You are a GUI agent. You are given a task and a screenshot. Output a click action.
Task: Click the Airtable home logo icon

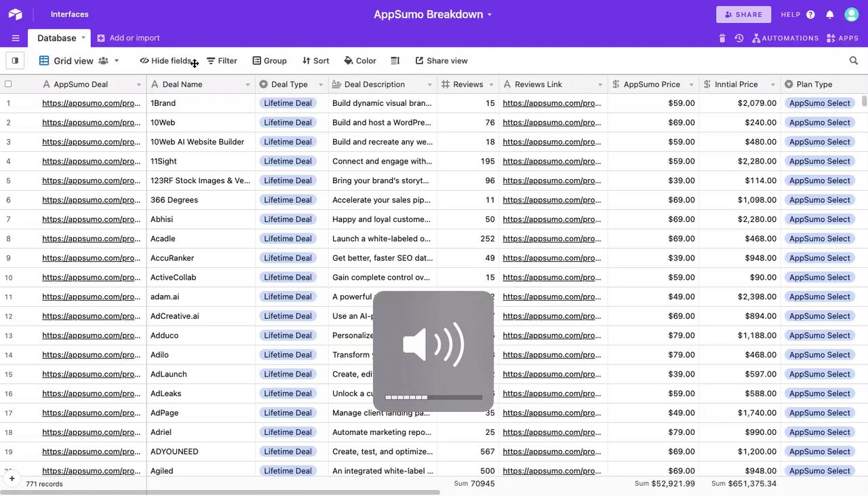click(15, 14)
